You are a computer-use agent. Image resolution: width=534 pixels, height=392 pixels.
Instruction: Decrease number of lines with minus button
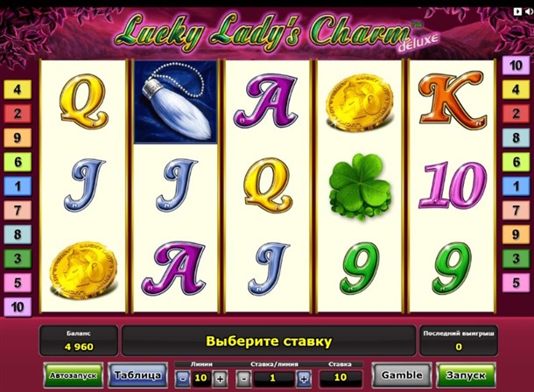(183, 378)
